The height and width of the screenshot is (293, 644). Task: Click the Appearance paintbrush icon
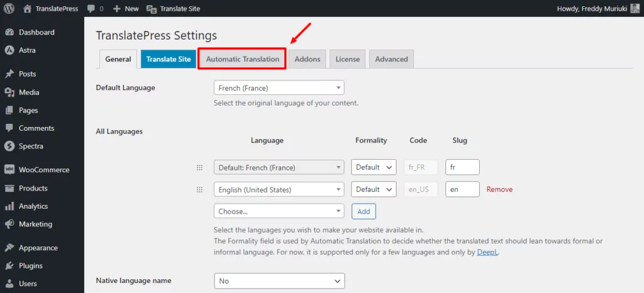click(9, 248)
